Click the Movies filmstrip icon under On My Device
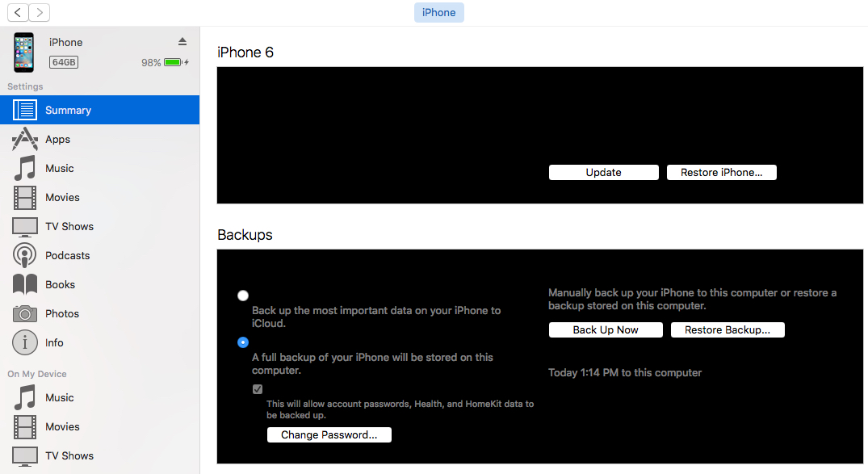The image size is (868, 474). 25,426
